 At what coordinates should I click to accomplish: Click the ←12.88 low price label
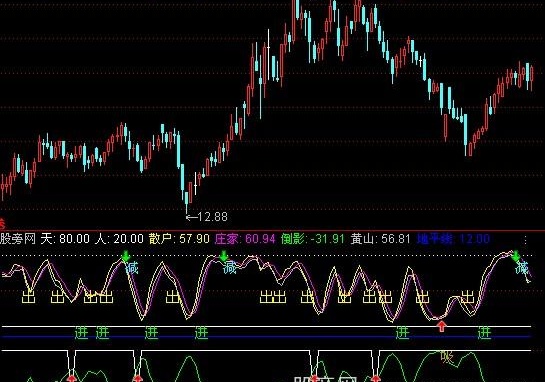[207, 217]
